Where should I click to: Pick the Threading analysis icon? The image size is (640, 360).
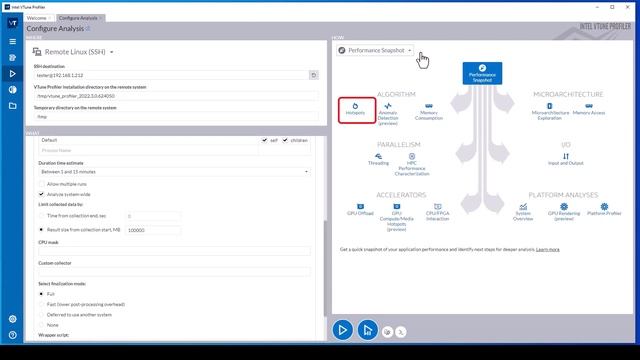click(x=378, y=159)
